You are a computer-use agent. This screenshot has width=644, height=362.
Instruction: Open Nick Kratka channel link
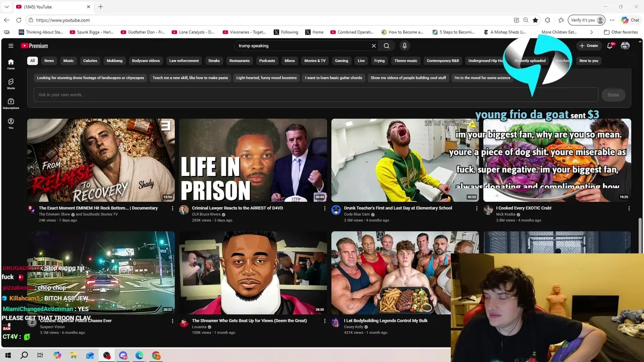(x=506, y=214)
